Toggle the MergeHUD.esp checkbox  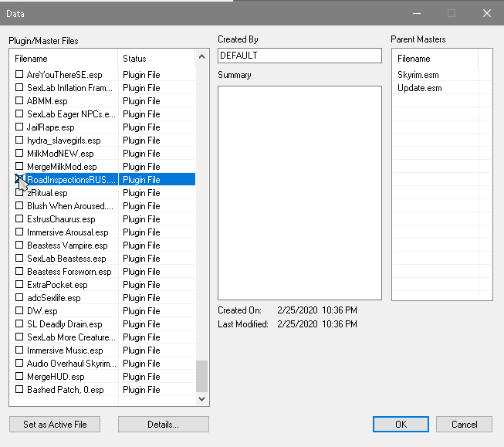pyautogui.click(x=20, y=377)
